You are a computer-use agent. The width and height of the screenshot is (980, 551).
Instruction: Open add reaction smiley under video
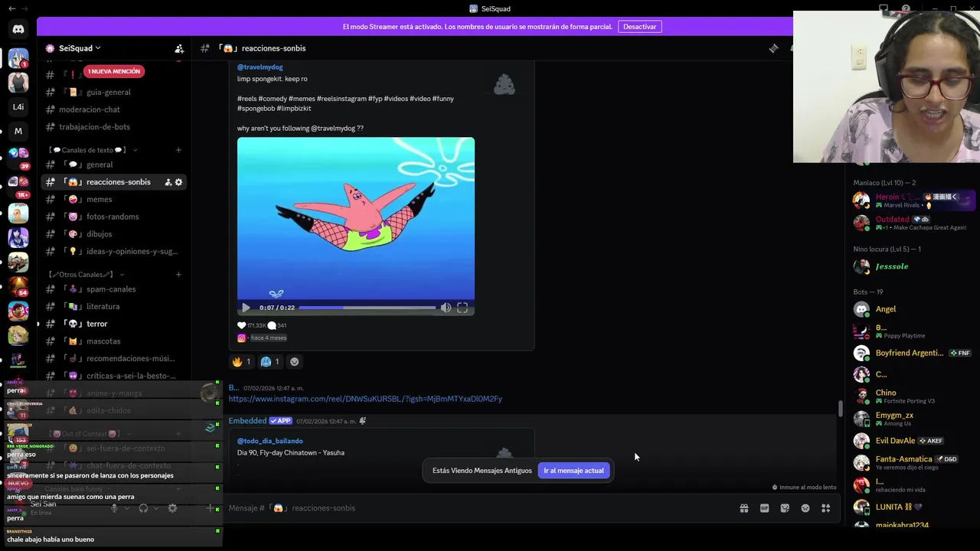coord(294,361)
